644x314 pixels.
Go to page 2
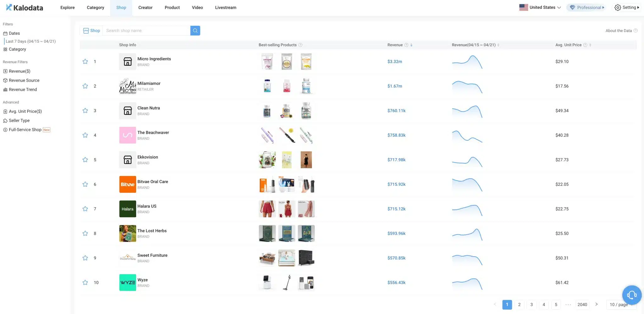pos(519,305)
